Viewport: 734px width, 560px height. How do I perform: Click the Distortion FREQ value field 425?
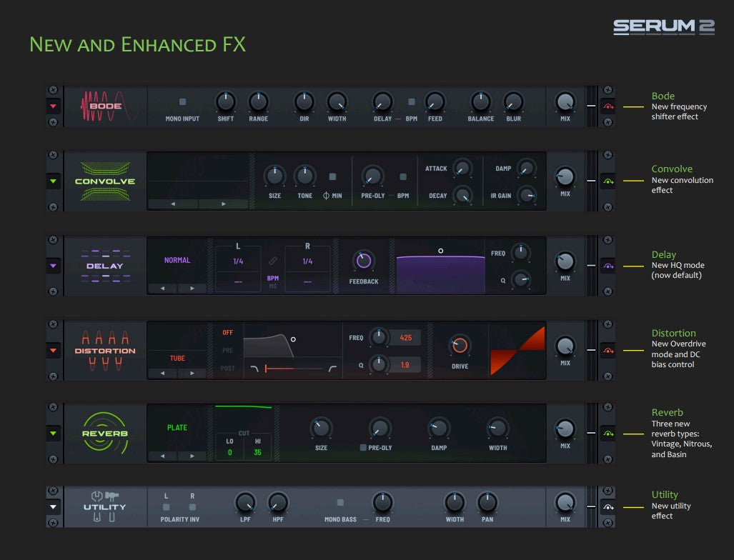click(405, 338)
